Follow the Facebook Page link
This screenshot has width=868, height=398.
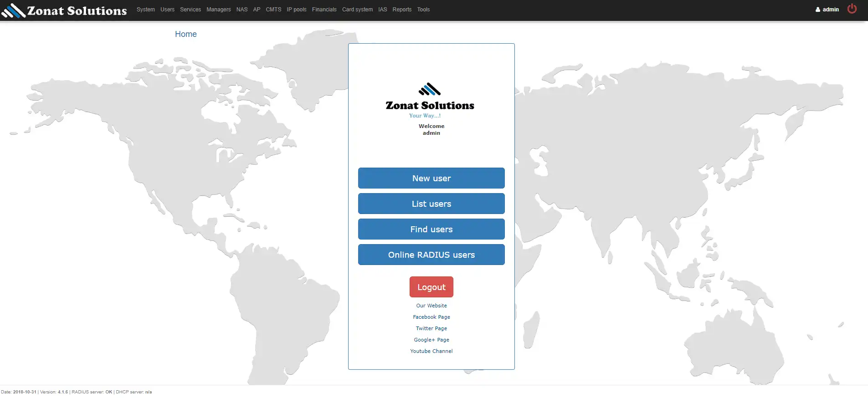point(431,317)
